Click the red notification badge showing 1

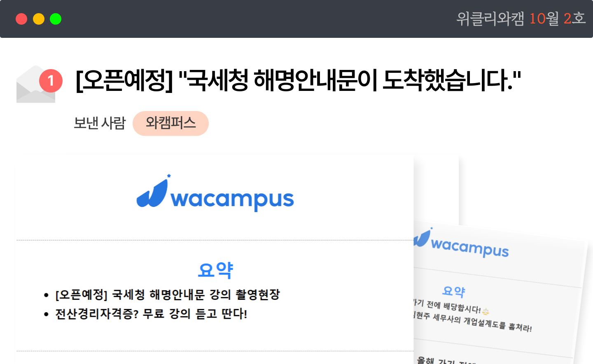point(51,81)
